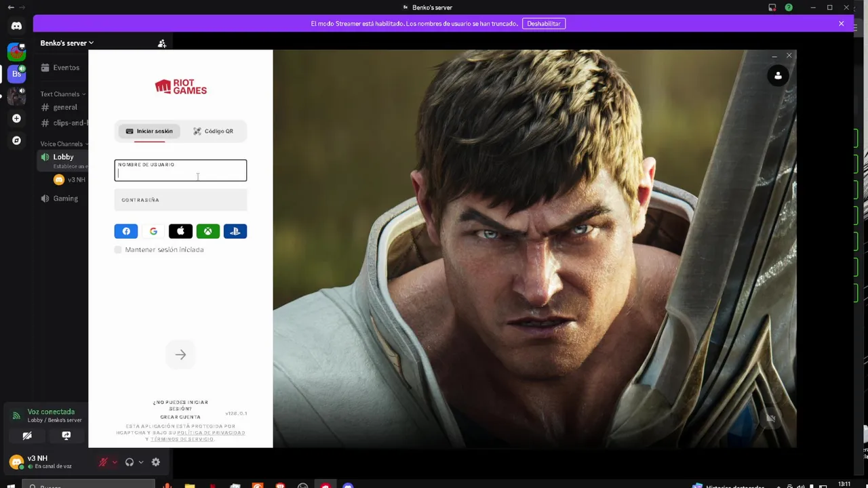
Task: Select the Bs server icon
Action: (x=16, y=73)
